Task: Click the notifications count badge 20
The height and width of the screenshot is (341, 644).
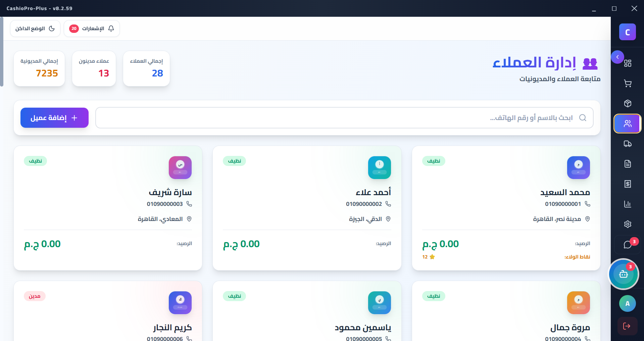Action: pos(74,29)
